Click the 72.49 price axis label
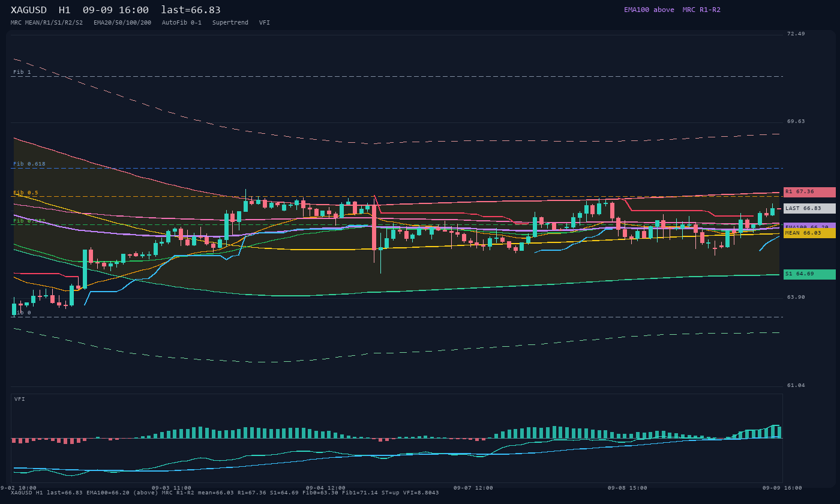Image resolution: width=840 pixels, height=504 pixels. (x=796, y=34)
